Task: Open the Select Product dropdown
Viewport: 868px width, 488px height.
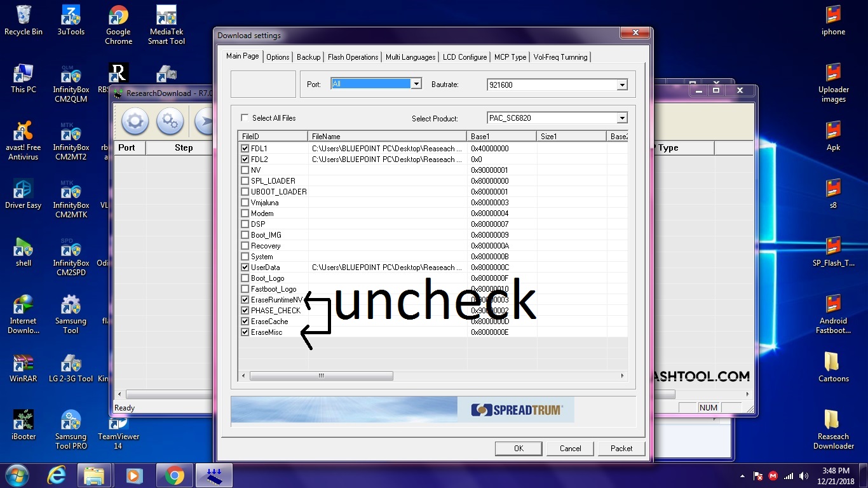Action: tap(622, 118)
